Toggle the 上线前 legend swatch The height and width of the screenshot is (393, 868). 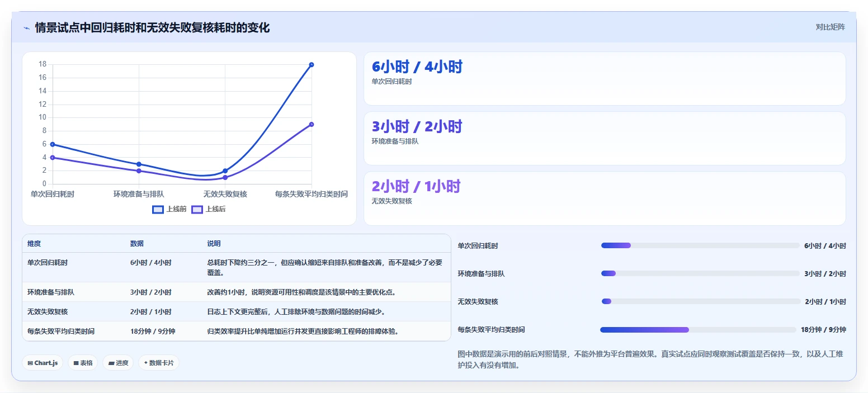point(158,210)
